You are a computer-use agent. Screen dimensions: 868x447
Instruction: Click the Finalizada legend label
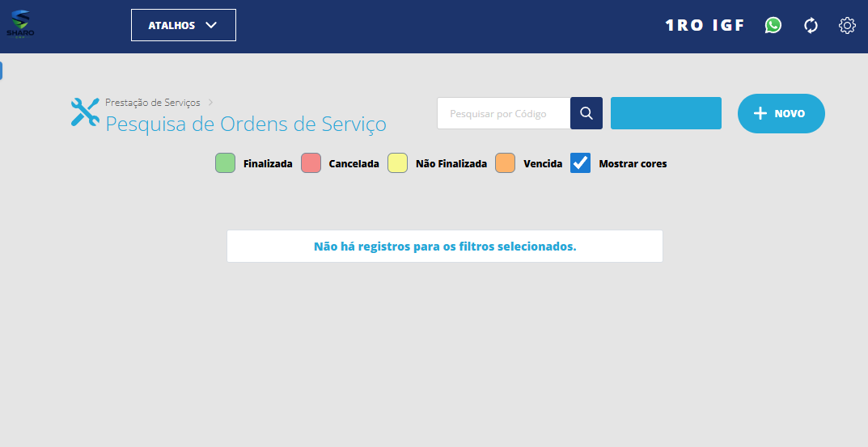(268, 164)
